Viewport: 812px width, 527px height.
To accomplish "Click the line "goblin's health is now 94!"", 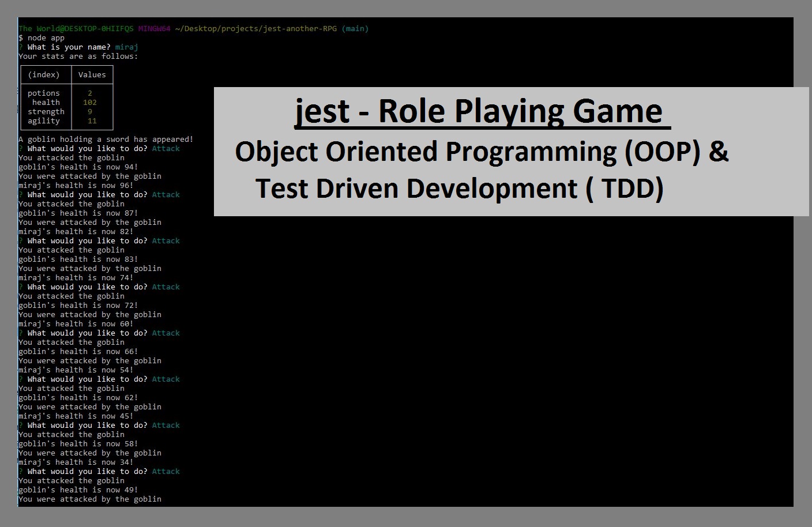I will pyautogui.click(x=78, y=167).
